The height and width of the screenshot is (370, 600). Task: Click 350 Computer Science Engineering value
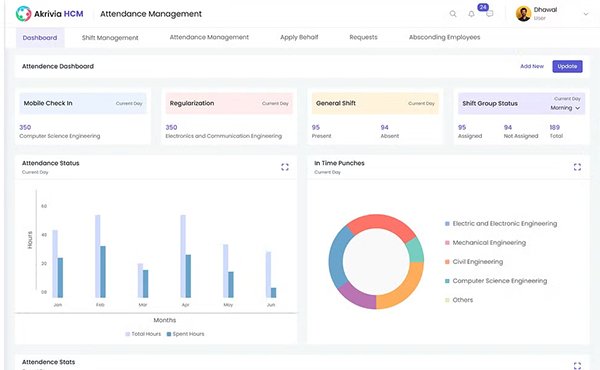click(25, 127)
